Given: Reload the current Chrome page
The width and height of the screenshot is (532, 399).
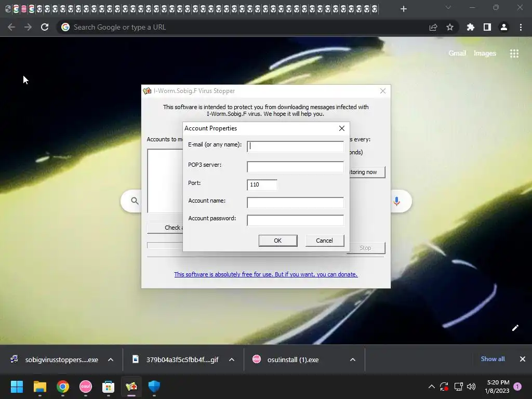Looking at the screenshot, I should pos(45,27).
